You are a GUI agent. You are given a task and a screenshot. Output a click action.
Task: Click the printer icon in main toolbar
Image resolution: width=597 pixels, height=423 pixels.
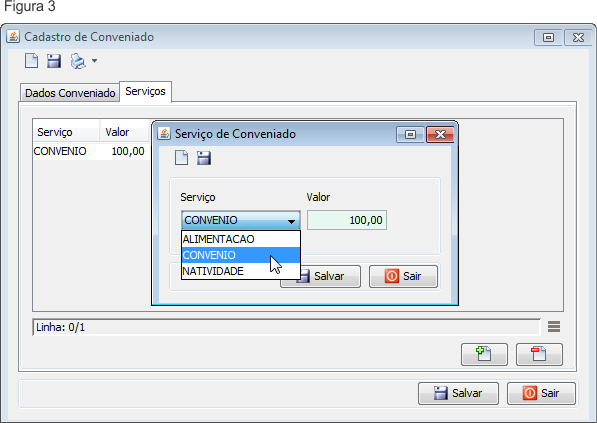[x=78, y=61]
